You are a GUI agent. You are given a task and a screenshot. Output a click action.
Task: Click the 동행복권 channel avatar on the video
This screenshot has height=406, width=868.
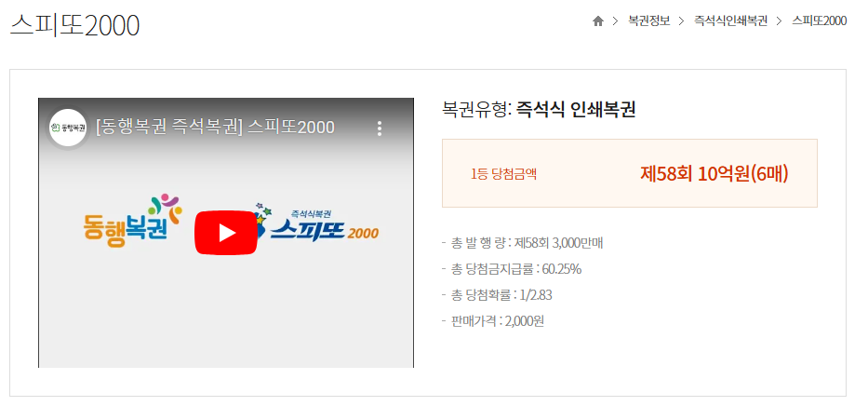(x=68, y=128)
